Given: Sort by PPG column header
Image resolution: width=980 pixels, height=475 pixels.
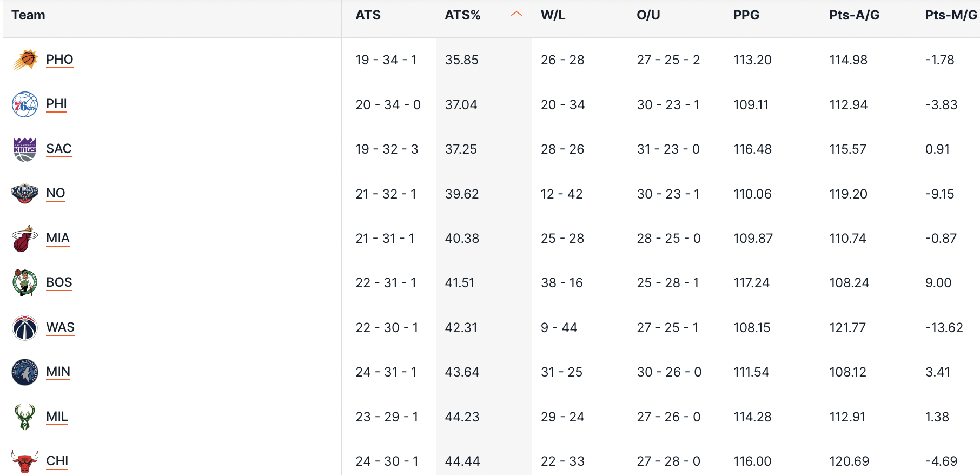Looking at the screenshot, I should [x=746, y=15].
